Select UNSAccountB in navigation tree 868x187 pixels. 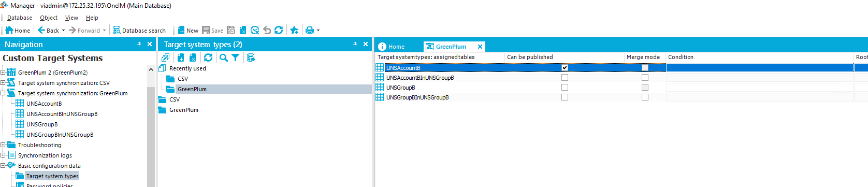44,104
